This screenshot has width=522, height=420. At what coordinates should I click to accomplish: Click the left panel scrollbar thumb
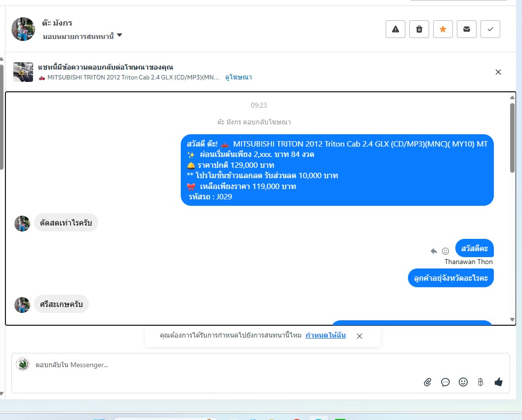click(1, 116)
